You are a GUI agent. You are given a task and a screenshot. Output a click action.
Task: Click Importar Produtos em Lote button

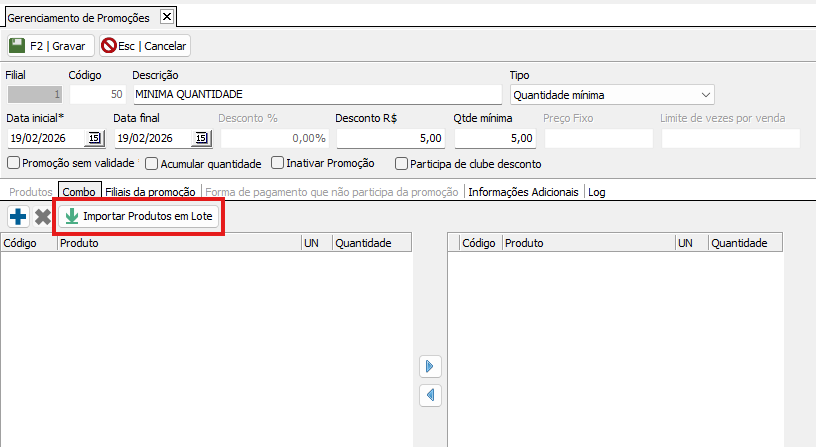coord(139,216)
